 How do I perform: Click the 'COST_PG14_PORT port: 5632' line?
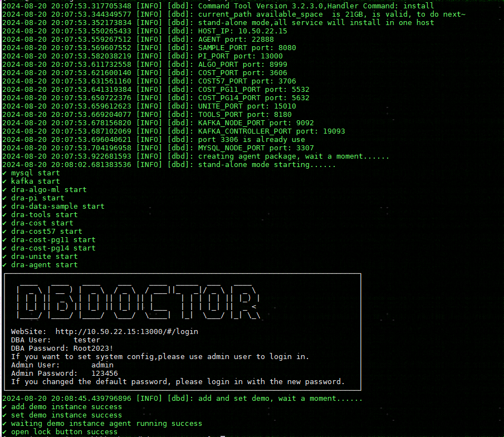point(253,98)
